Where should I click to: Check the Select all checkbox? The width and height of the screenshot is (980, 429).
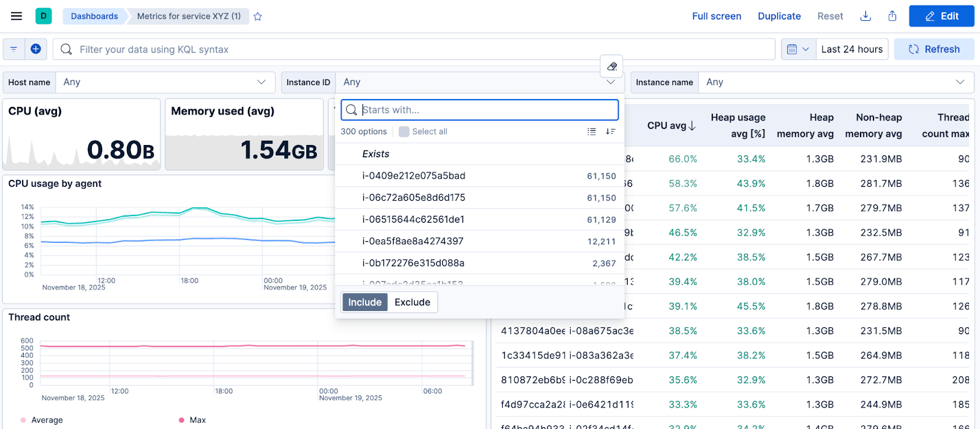click(x=404, y=132)
